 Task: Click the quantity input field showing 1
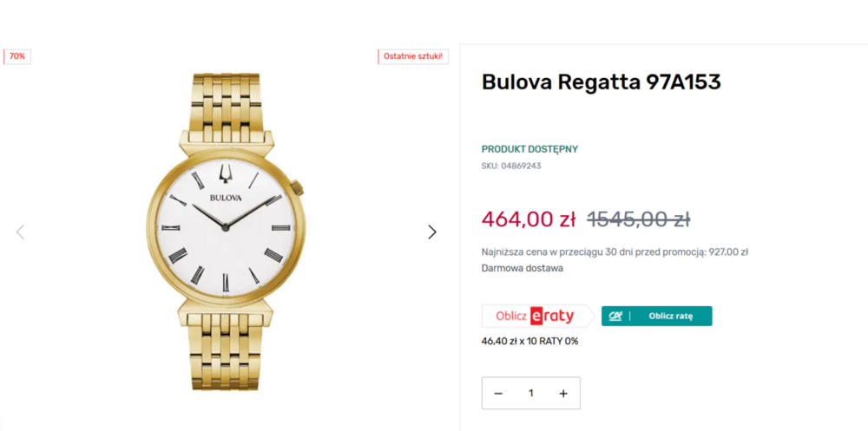[530, 394]
